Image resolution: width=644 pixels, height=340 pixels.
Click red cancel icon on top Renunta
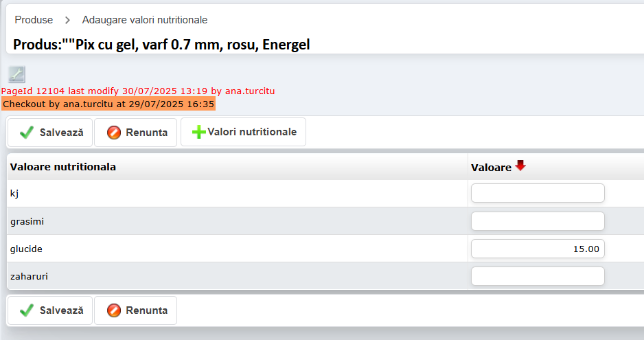click(x=114, y=133)
